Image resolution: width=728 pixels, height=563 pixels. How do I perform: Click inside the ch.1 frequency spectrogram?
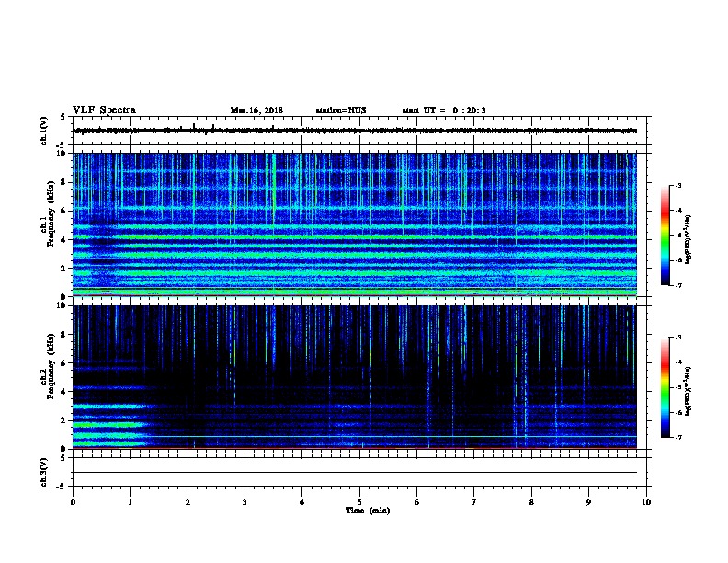pyautogui.click(x=355, y=224)
